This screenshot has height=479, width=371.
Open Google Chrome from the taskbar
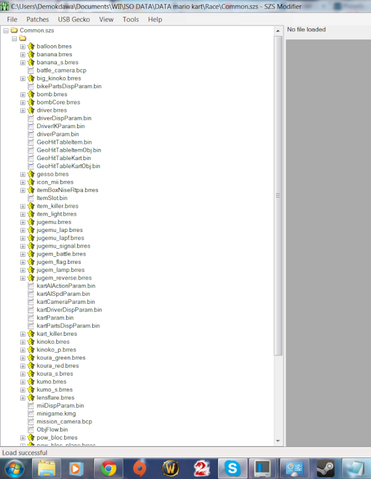[x=109, y=469]
